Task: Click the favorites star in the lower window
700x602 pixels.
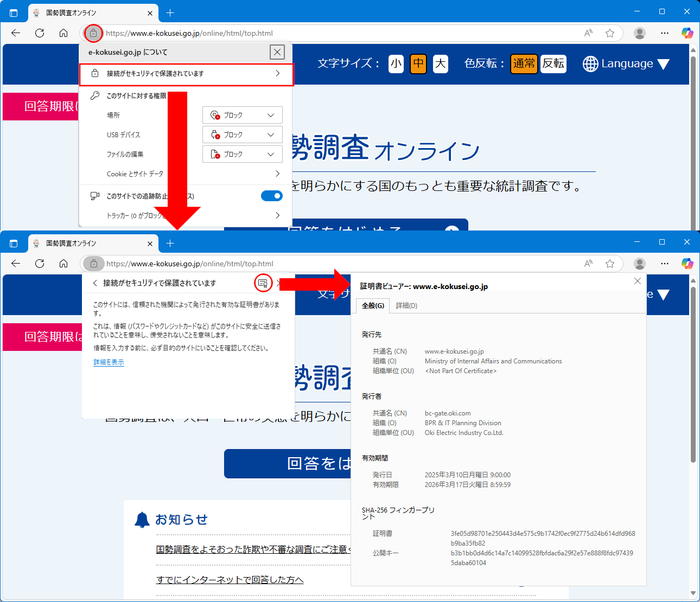Action: (x=610, y=264)
